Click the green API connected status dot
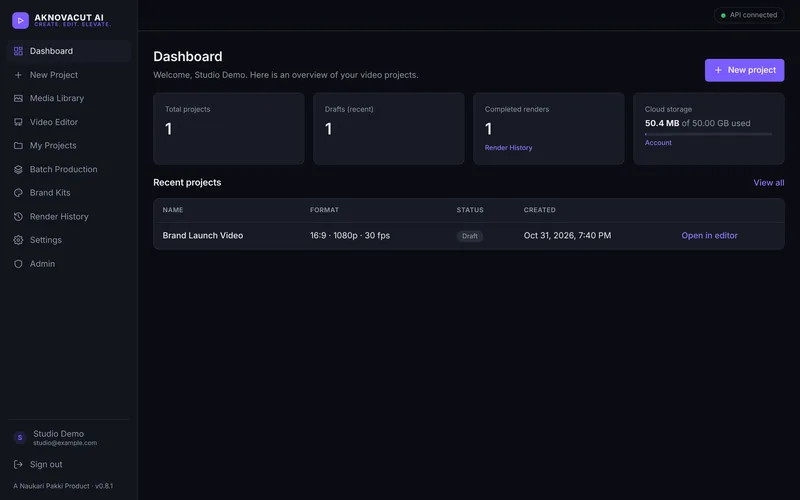The image size is (800, 500). [723, 15]
